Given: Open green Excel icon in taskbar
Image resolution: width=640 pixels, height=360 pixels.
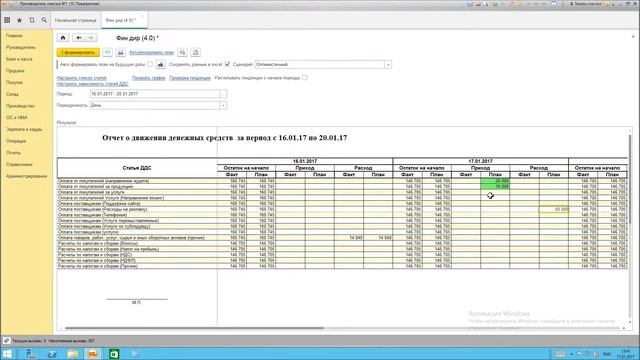Looking at the screenshot, I should 114,354.
